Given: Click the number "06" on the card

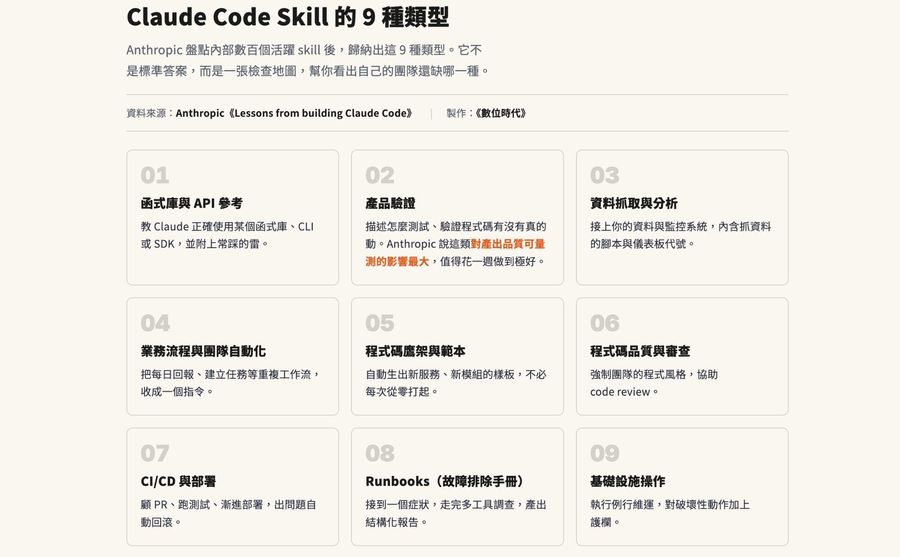Looking at the screenshot, I should click(x=605, y=323).
